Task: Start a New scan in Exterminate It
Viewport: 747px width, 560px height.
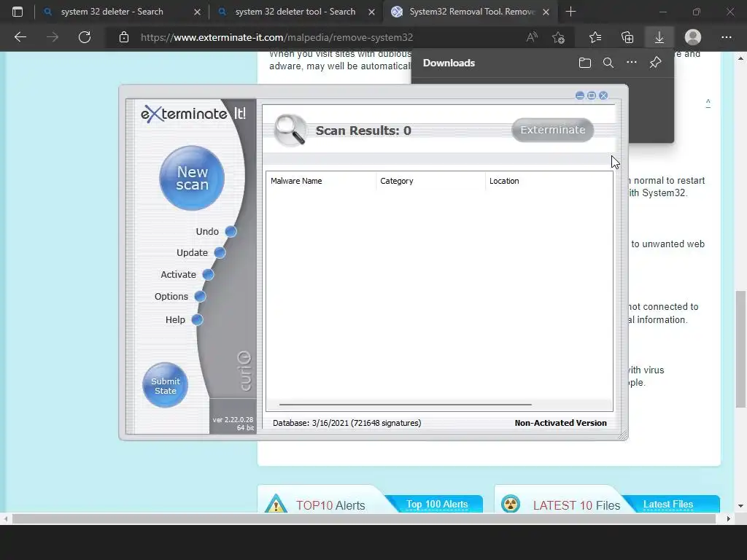Action: tap(192, 178)
